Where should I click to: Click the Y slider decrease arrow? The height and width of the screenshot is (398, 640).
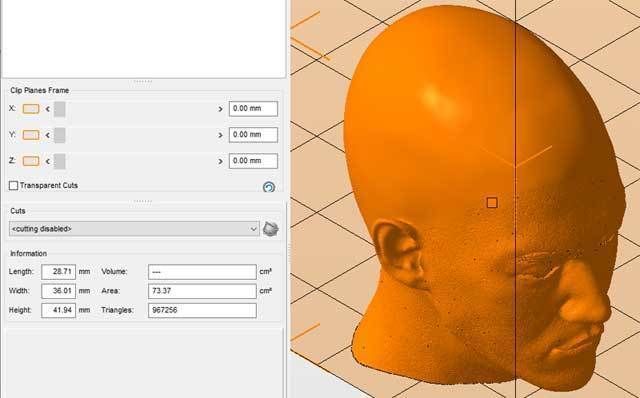48,135
